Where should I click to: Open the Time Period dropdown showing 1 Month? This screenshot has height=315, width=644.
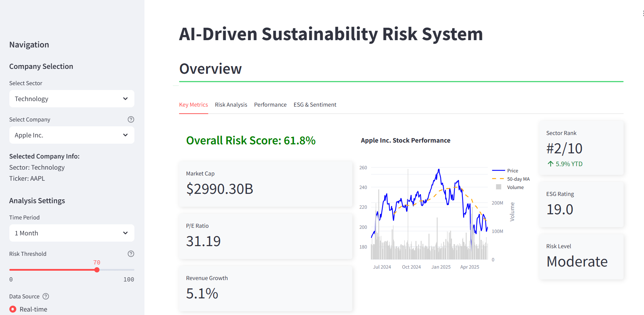pos(72,233)
